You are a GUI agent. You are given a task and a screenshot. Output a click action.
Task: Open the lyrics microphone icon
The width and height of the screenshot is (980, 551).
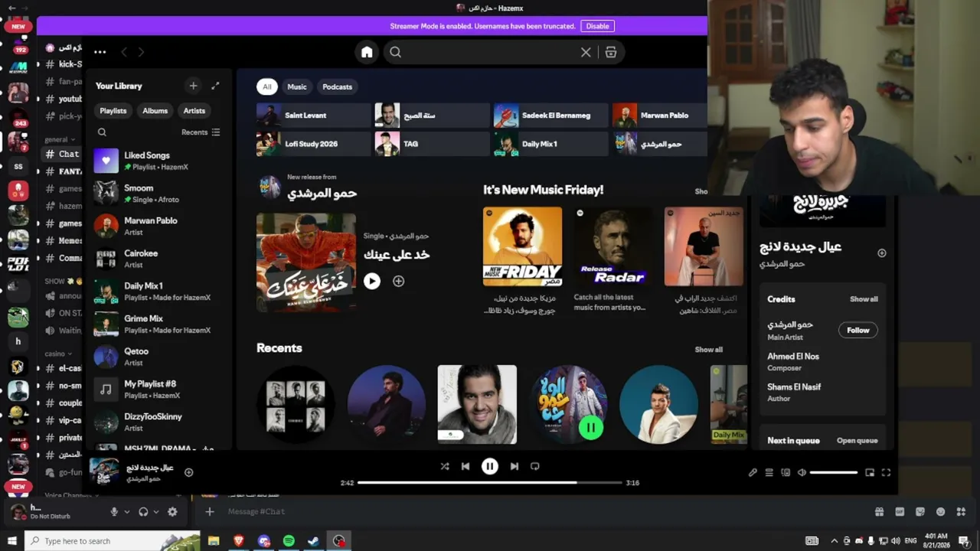[753, 472]
